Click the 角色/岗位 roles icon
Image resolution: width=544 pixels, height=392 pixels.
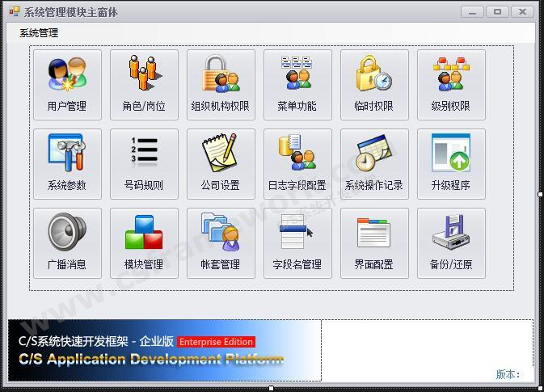point(144,84)
